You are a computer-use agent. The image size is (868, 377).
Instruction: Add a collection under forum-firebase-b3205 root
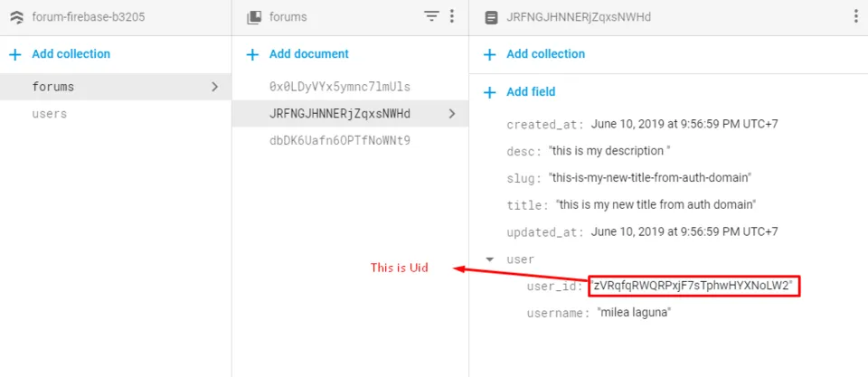(71, 53)
